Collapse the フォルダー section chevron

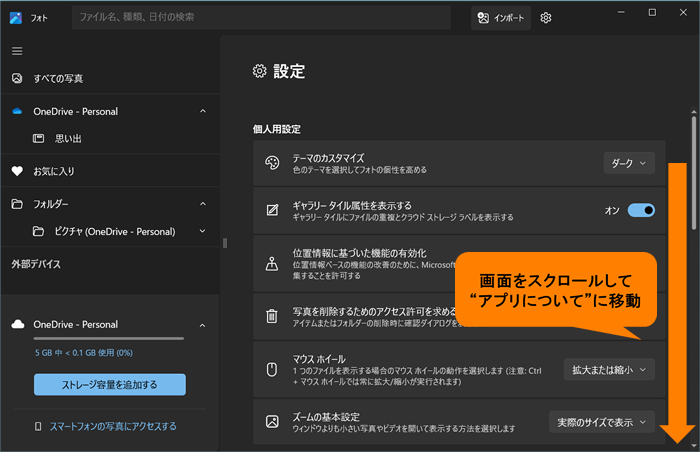point(203,204)
